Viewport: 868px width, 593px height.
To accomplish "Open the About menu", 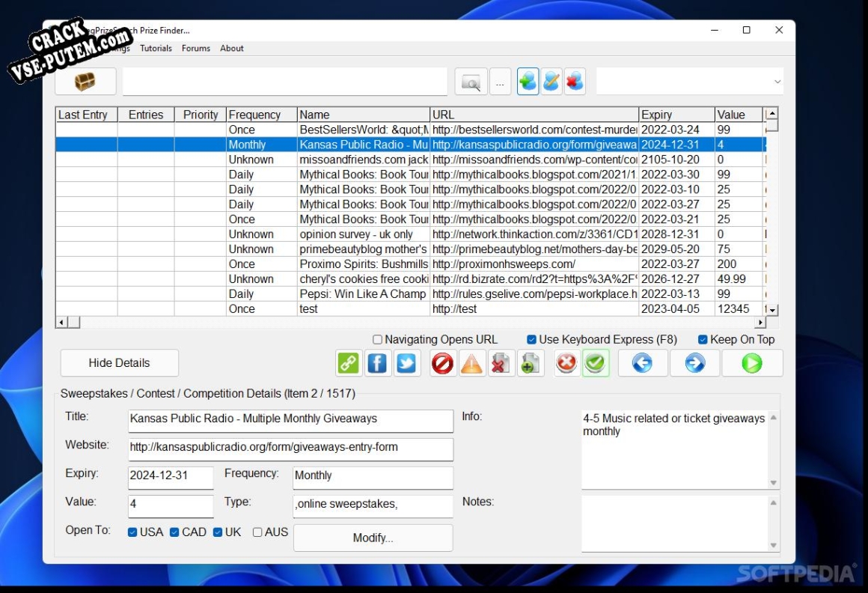I will (231, 48).
